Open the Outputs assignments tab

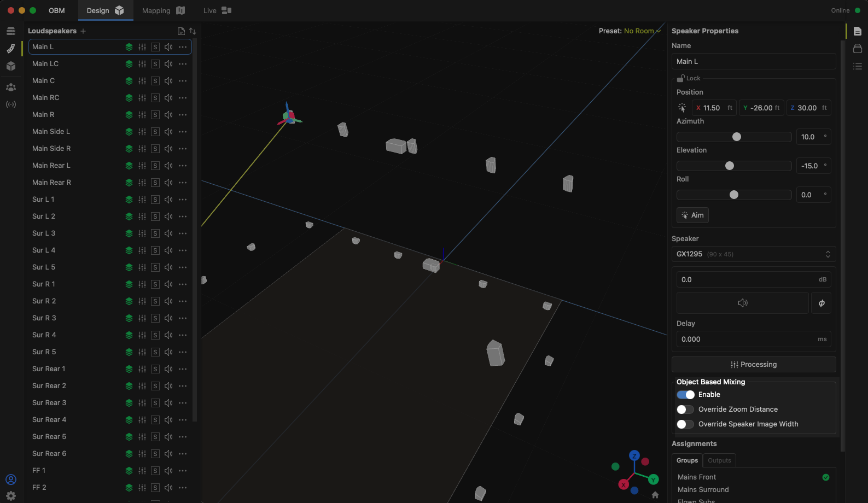719,460
